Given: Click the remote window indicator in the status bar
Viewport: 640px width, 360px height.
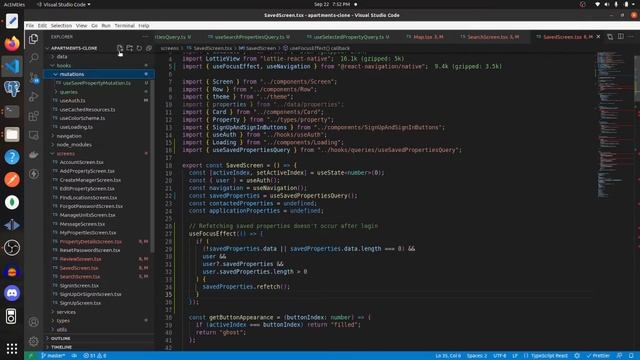Looking at the screenshot, I should [30, 356].
